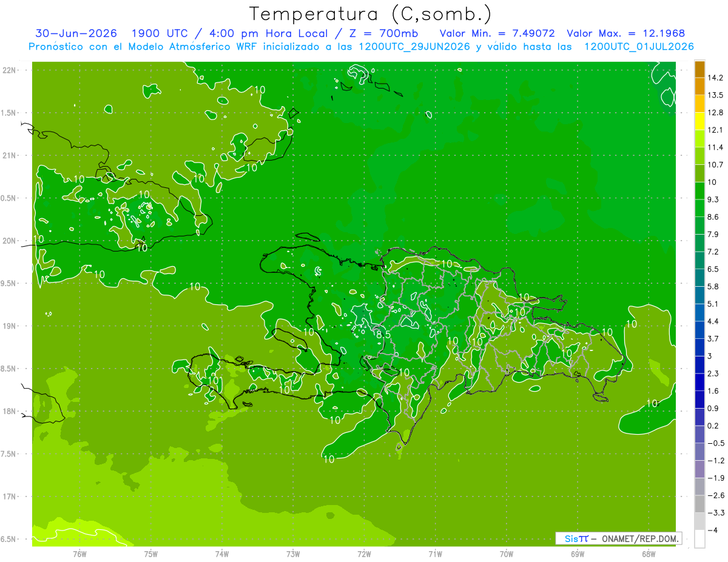Click the '12.8' colorbar value
The height and width of the screenshot is (562, 728).
(x=716, y=113)
